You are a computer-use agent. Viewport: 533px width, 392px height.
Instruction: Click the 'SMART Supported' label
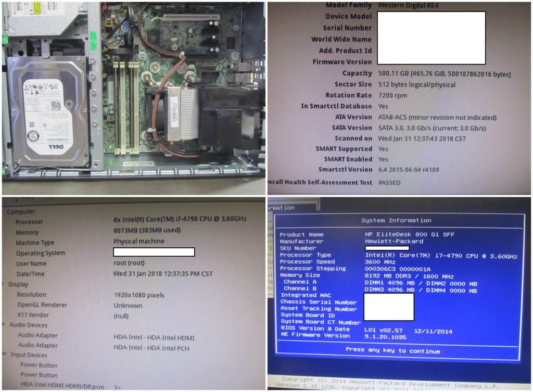pyautogui.click(x=344, y=149)
